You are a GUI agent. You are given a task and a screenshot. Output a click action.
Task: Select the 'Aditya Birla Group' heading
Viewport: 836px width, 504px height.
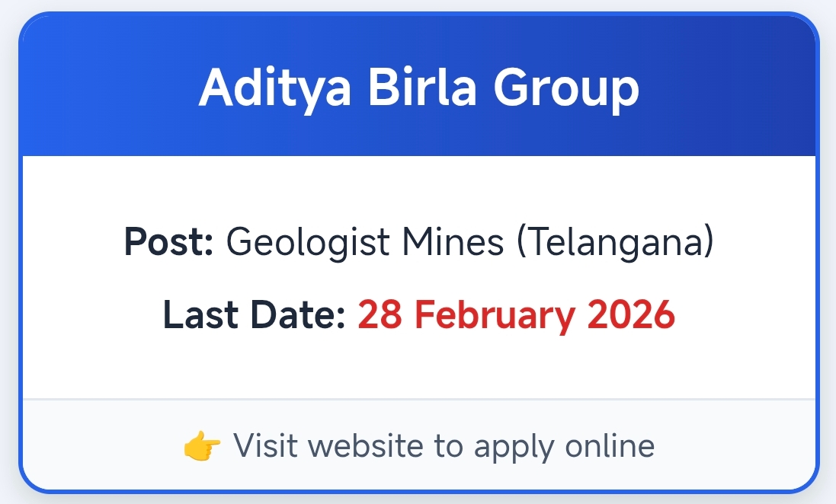418,89
